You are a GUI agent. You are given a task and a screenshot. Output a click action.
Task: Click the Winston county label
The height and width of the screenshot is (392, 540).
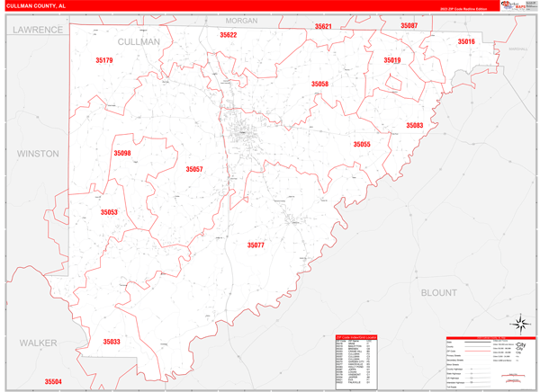point(38,154)
